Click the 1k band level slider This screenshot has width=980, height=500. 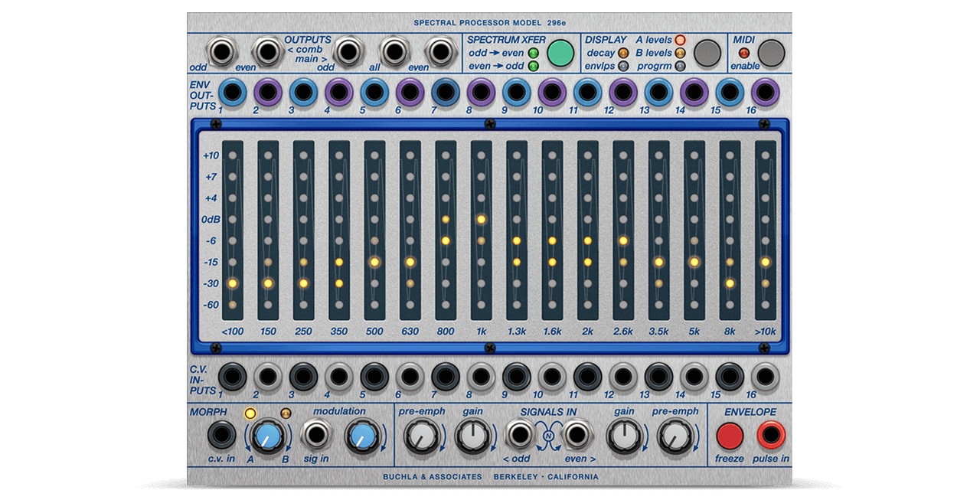pos(481,230)
